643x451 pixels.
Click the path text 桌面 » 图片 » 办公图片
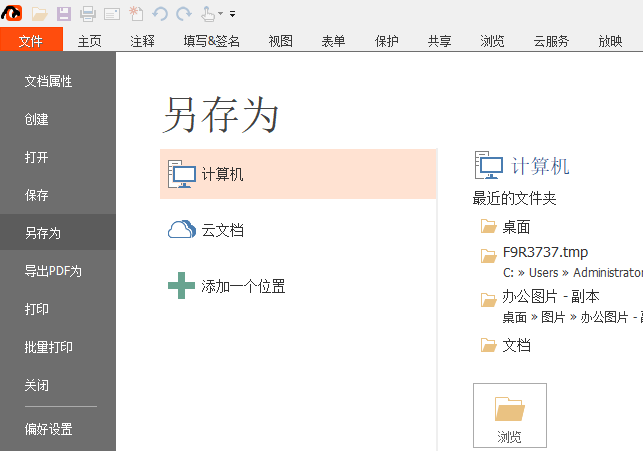click(572, 317)
